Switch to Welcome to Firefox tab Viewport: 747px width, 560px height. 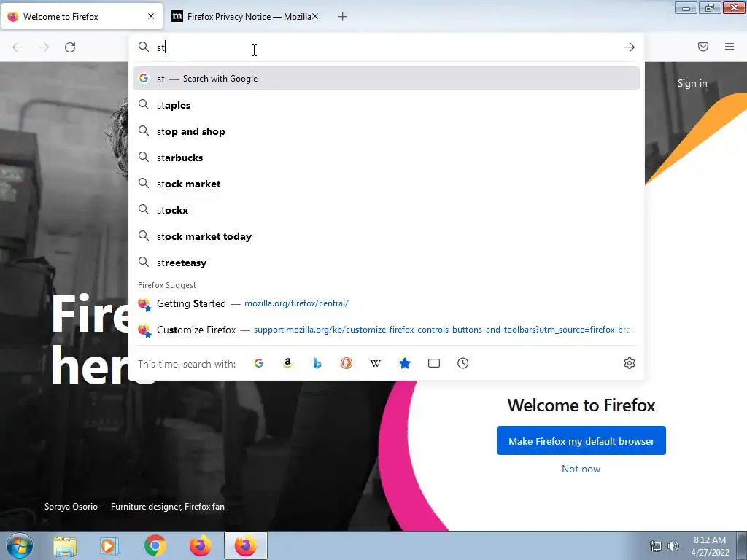(82, 17)
